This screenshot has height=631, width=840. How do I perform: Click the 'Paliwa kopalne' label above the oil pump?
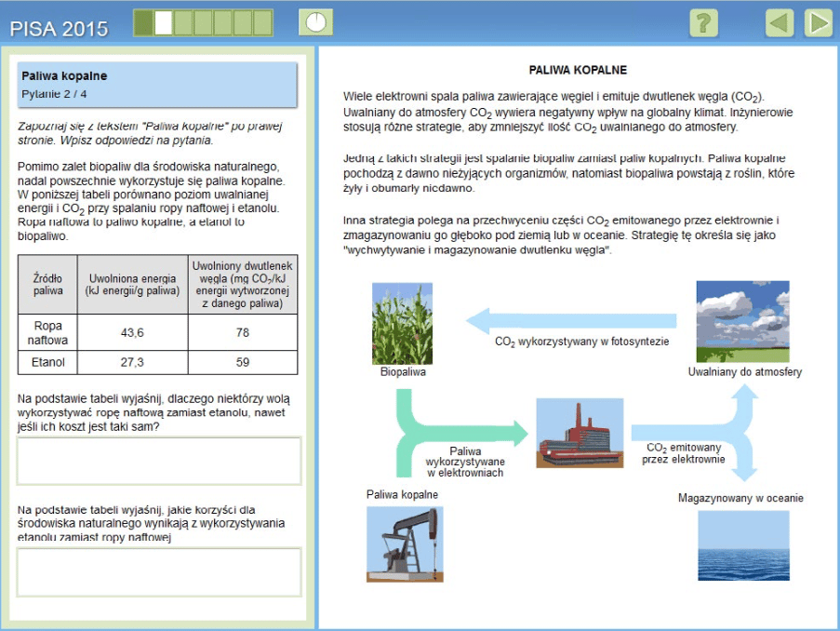coord(402,494)
